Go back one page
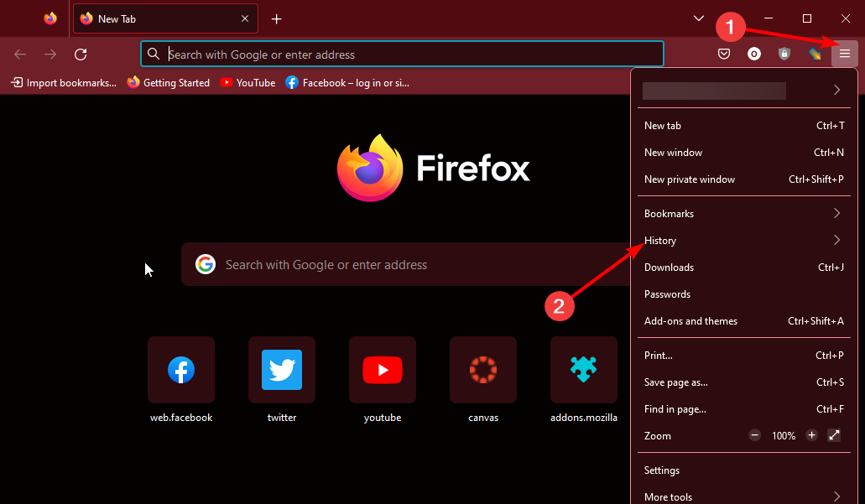 (x=20, y=54)
